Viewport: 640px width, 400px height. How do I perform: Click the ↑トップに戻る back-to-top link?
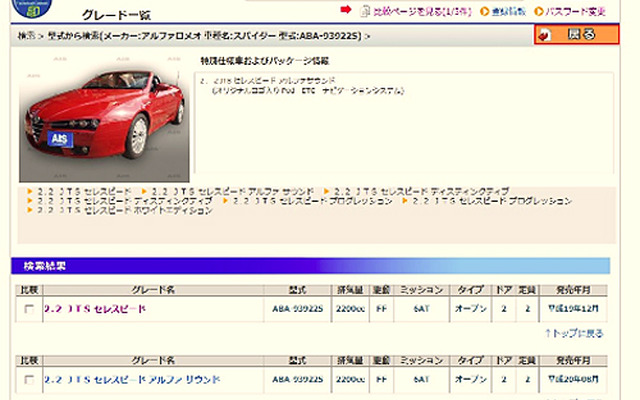coord(574,333)
